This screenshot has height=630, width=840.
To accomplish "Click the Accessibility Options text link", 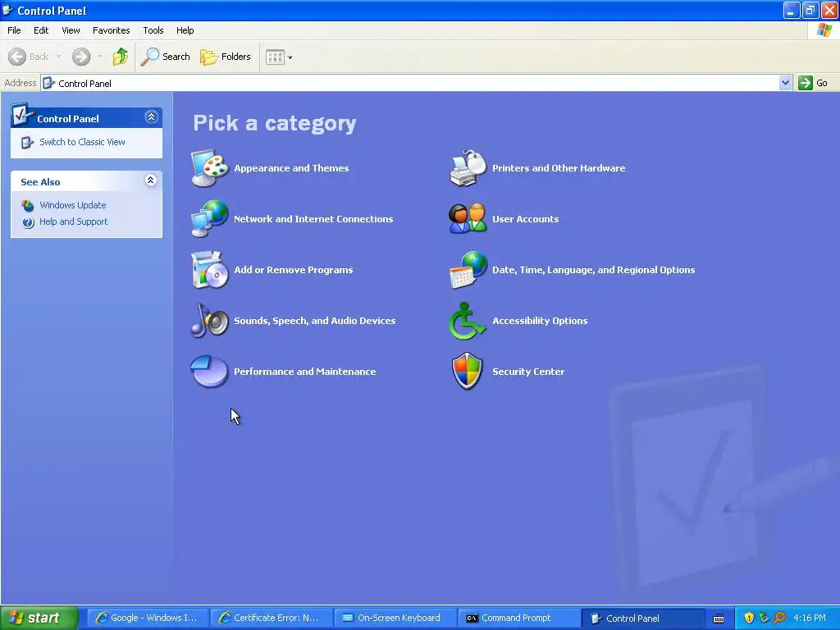I will pyautogui.click(x=540, y=321).
